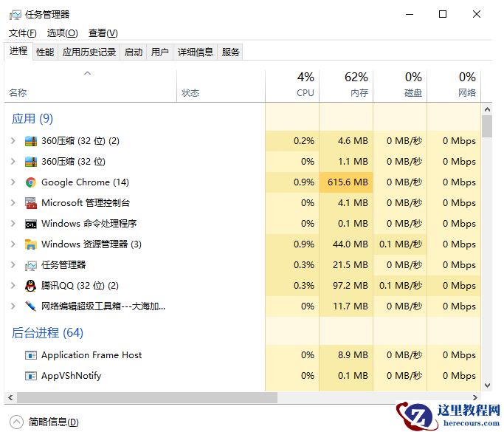This screenshot has width=504, height=432.
Task: Expand the Microsoft 管理控制台 row
Action: tap(13, 203)
